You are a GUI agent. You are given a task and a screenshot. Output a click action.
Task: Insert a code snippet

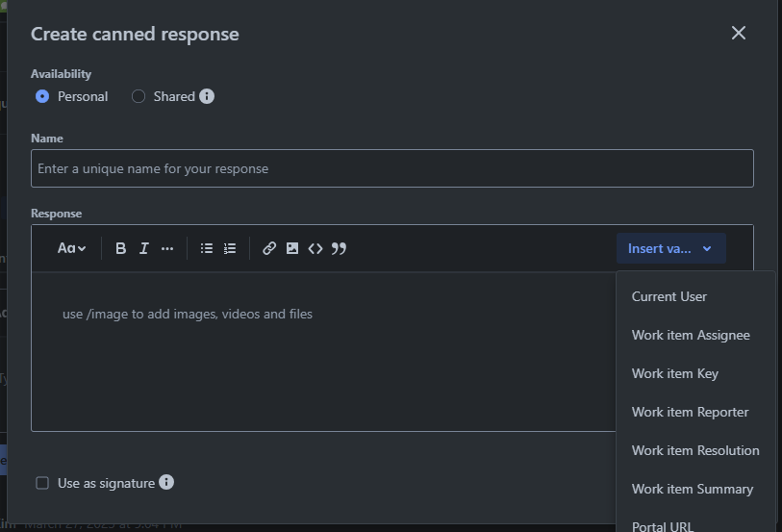(315, 248)
